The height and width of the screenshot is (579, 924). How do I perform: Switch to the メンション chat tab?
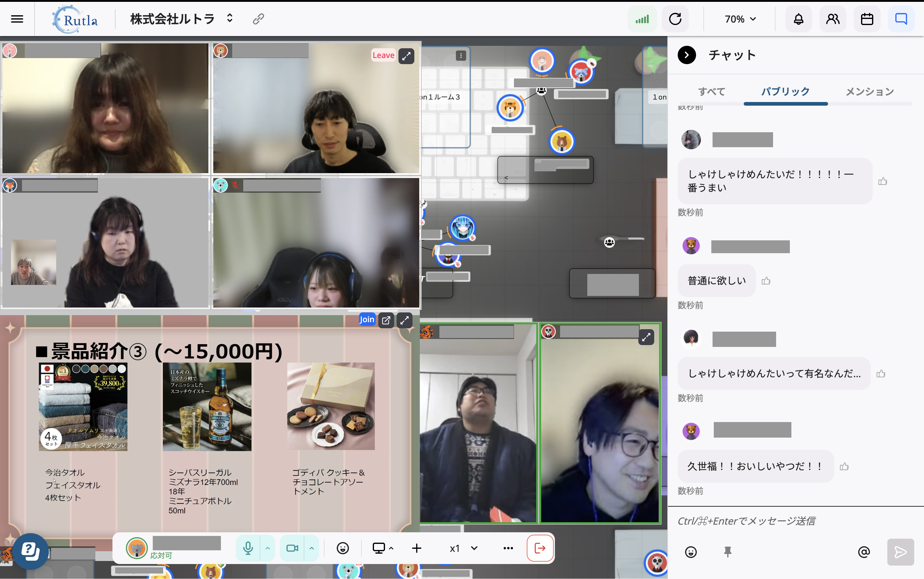click(x=869, y=92)
